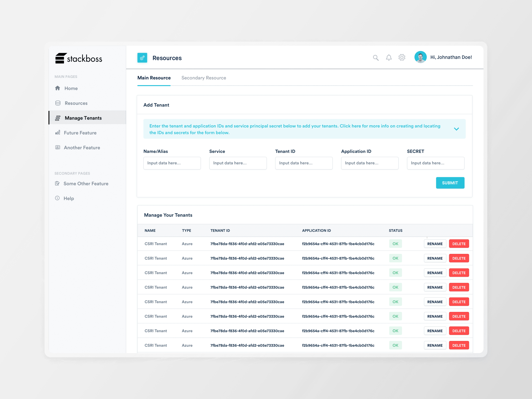
Task: Click Johnathan Doe's profile avatar
Action: [x=420, y=57]
